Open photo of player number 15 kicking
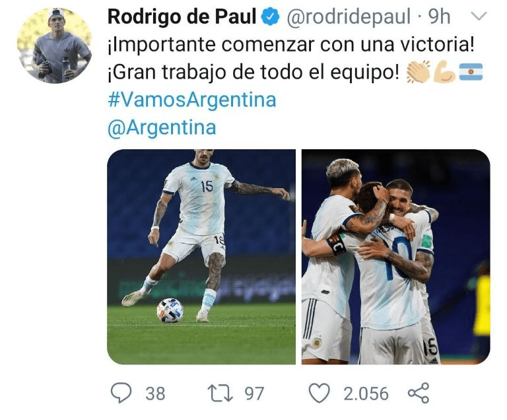The image size is (507, 420). 201,257
